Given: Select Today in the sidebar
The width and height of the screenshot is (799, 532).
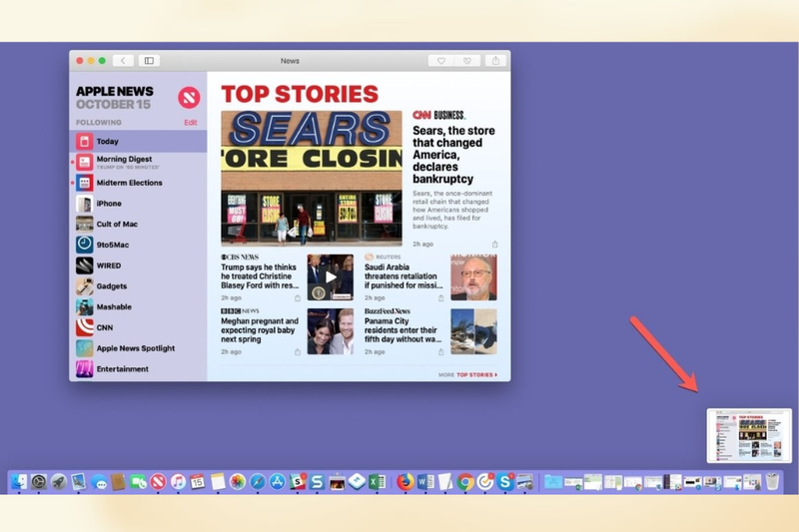Looking at the screenshot, I should (x=138, y=141).
